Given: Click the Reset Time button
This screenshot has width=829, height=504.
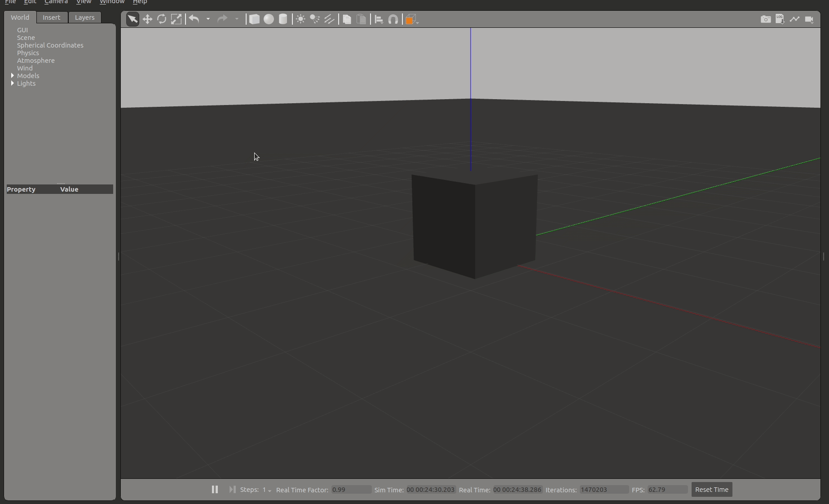Looking at the screenshot, I should click(712, 489).
